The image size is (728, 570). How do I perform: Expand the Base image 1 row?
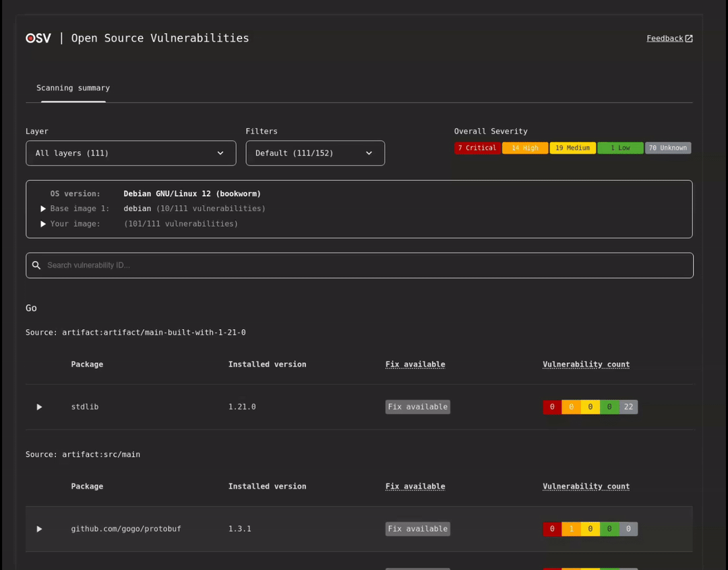click(43, 208)
